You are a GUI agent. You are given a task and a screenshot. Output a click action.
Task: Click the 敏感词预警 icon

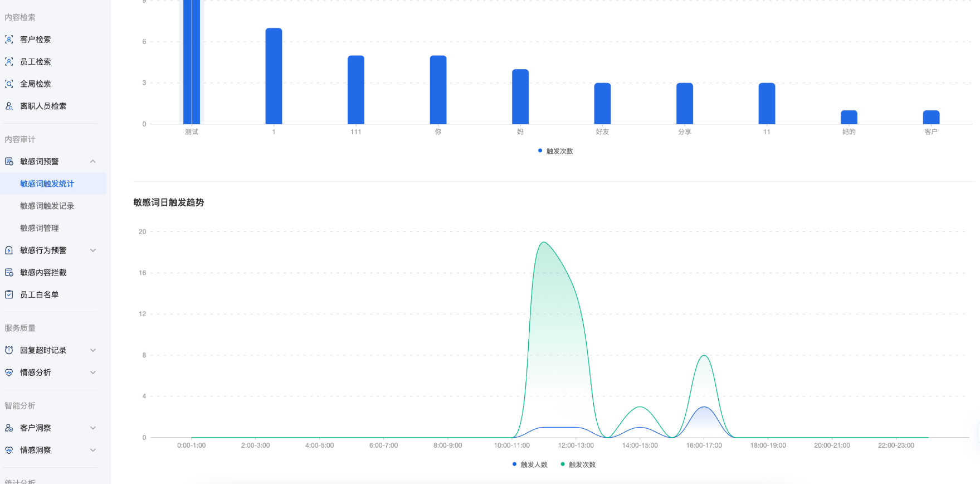[x=9, y=162]
